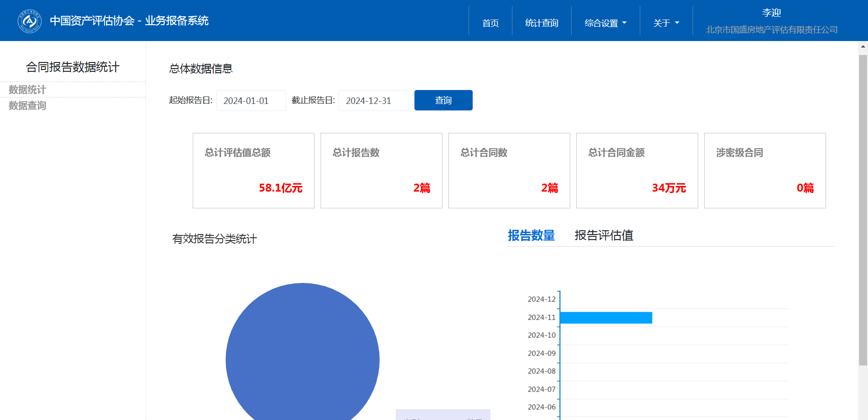Open the 统计查询 menu item
Viewport: 868px width, 420px height.
(x=541, y=23)
